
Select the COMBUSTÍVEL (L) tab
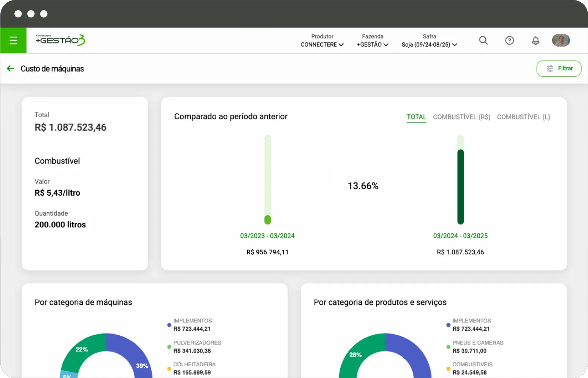523,117
